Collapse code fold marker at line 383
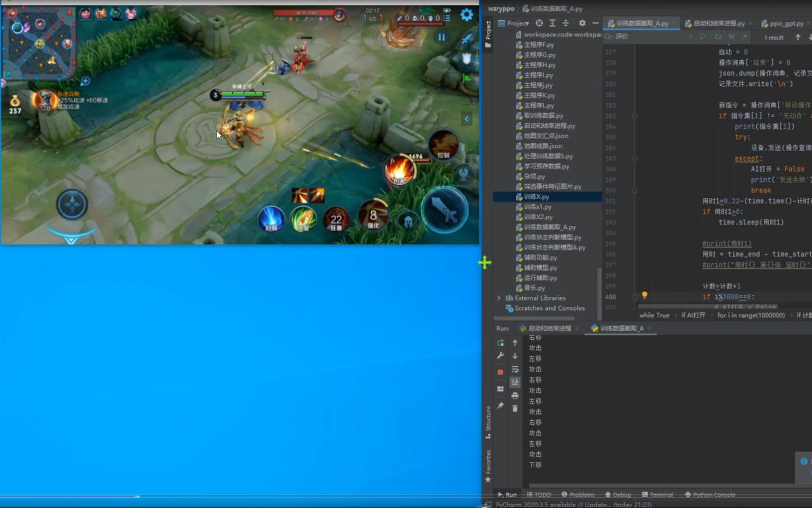The width and height of the screenshot is (812, 508). click(x=634, y=116)
